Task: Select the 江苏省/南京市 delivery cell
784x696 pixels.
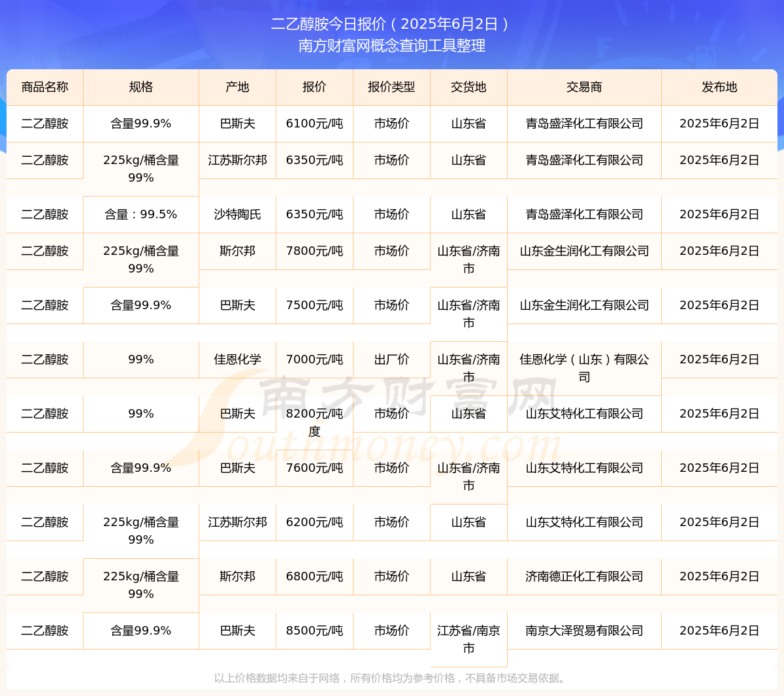Action: pyautogui.click(x=468, y=639)
